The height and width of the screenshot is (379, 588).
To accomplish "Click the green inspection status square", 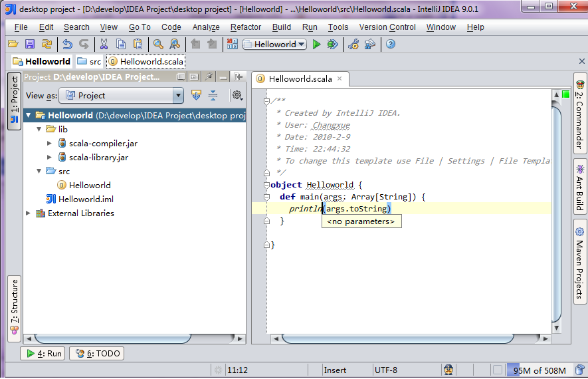I will [x=566, y=94].
